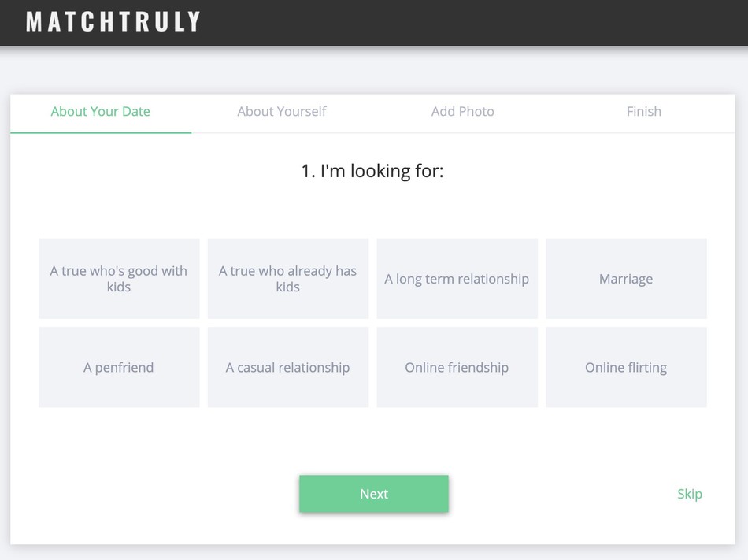Advance to the next question
Viewport: 748px width, 560px height.
374,494
